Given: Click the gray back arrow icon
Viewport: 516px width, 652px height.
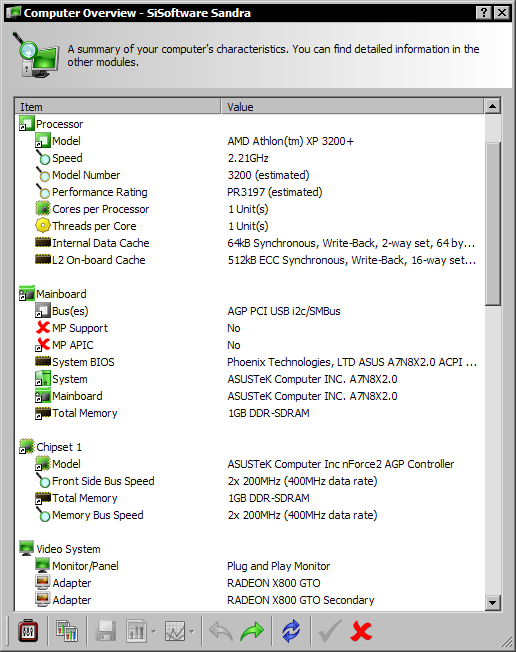Looking at the screenshot, I should (x=220, y=631).
